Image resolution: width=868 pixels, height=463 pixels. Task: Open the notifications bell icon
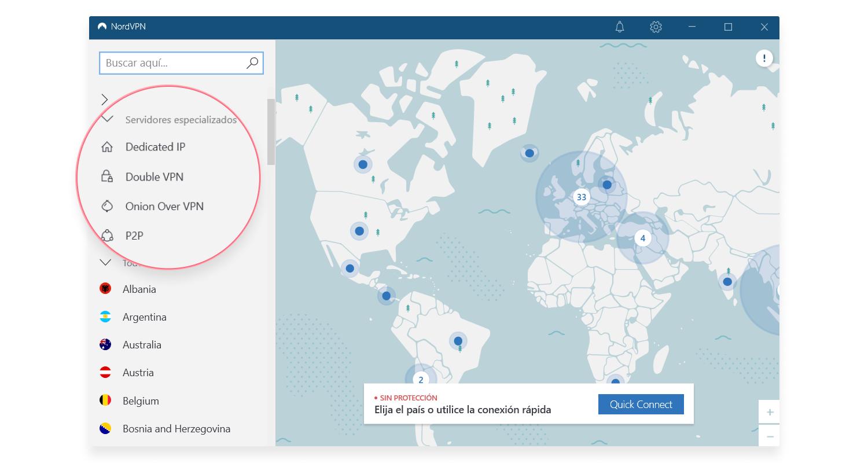click(x=620, y=27)
